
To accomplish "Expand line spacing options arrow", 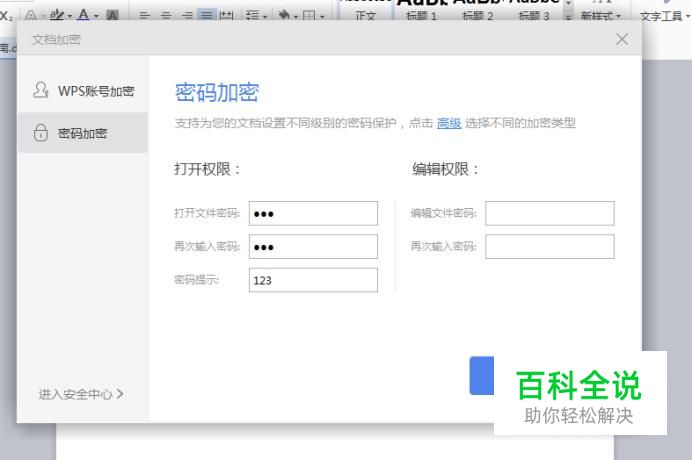I will tap(265, 17).
